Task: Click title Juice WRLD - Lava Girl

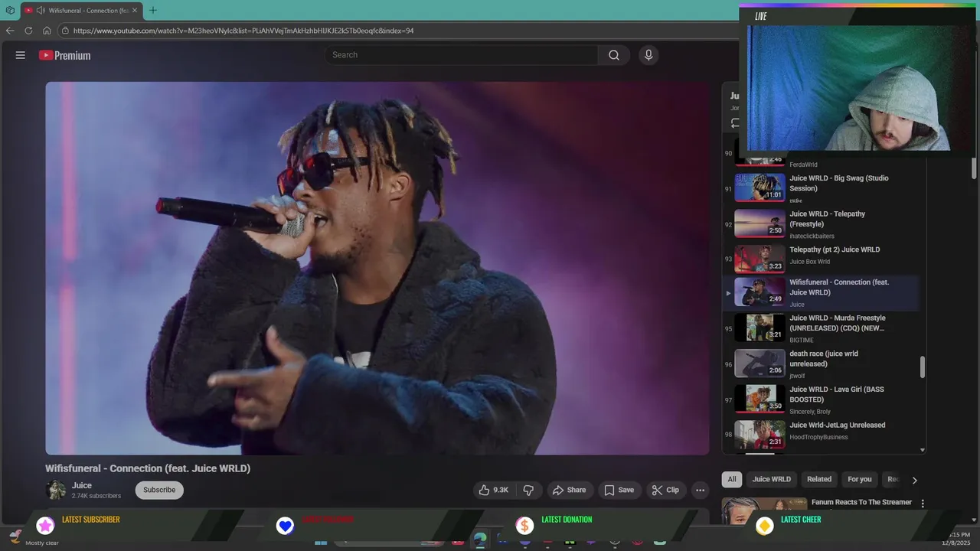Action: pos(837,394)
